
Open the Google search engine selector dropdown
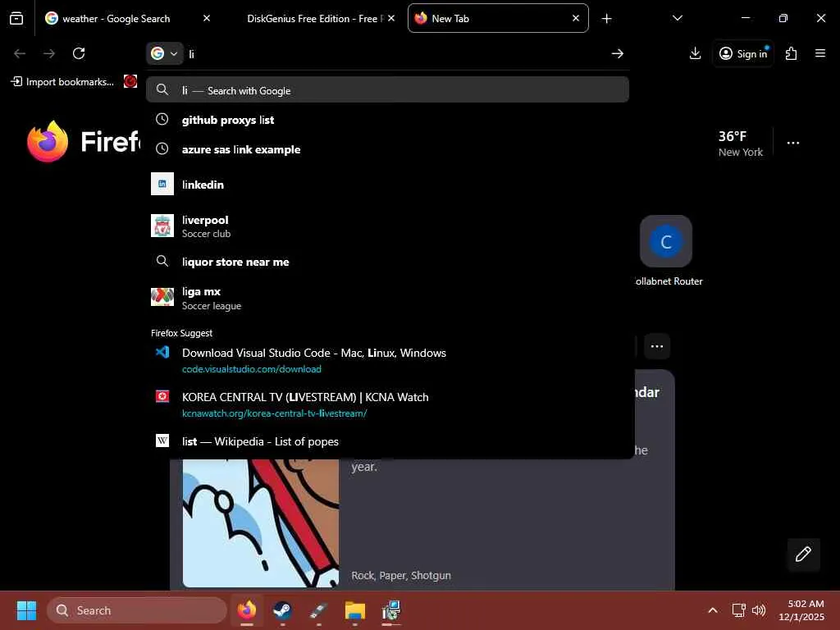pyautogui.click(x=164, y=53)
